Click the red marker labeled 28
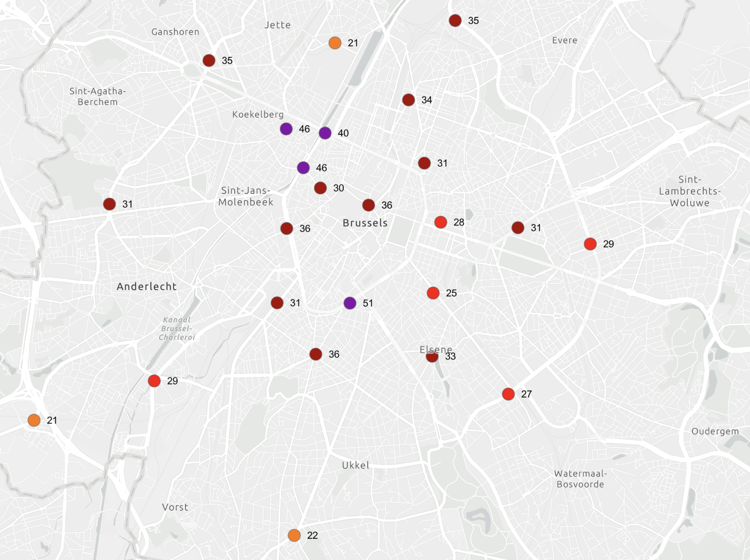The image size is (750, 560). [x=441, y=222]
